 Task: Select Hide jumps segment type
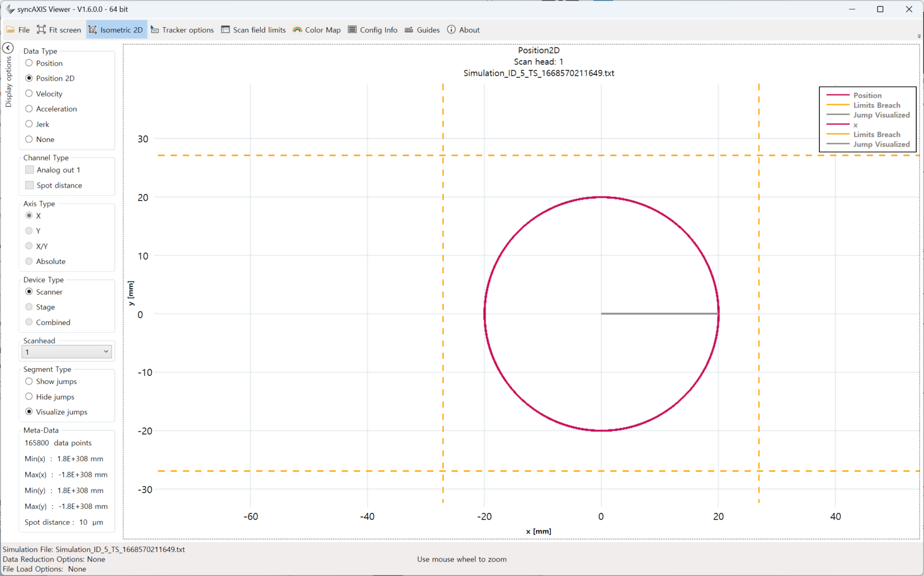point(29,397)
